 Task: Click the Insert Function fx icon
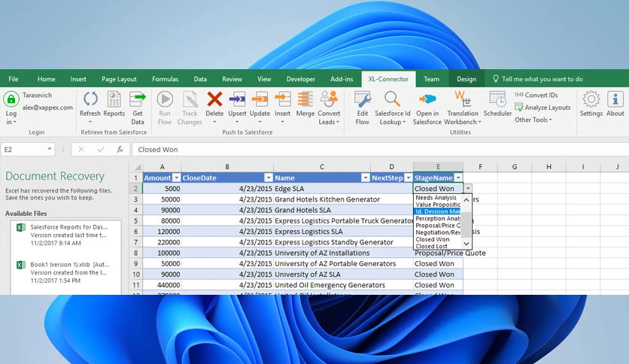[120, 150]
